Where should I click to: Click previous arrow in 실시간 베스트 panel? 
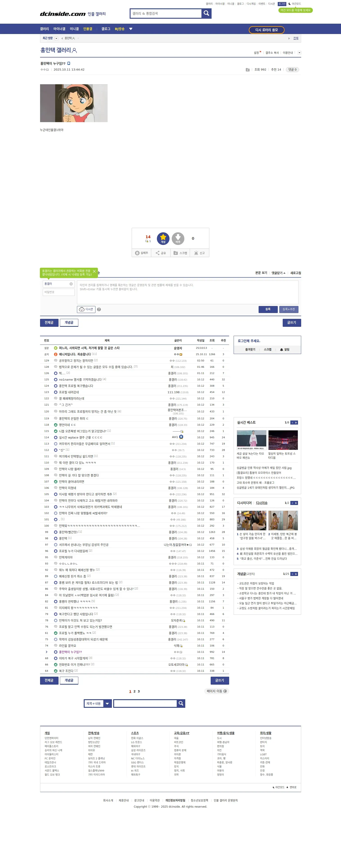click(x=293, y=423)
